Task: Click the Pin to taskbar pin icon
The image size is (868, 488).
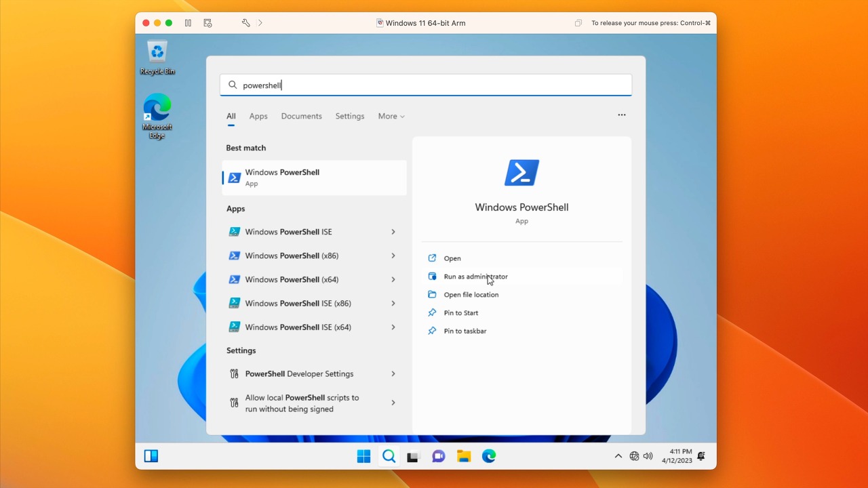Action: pos(432,331)
